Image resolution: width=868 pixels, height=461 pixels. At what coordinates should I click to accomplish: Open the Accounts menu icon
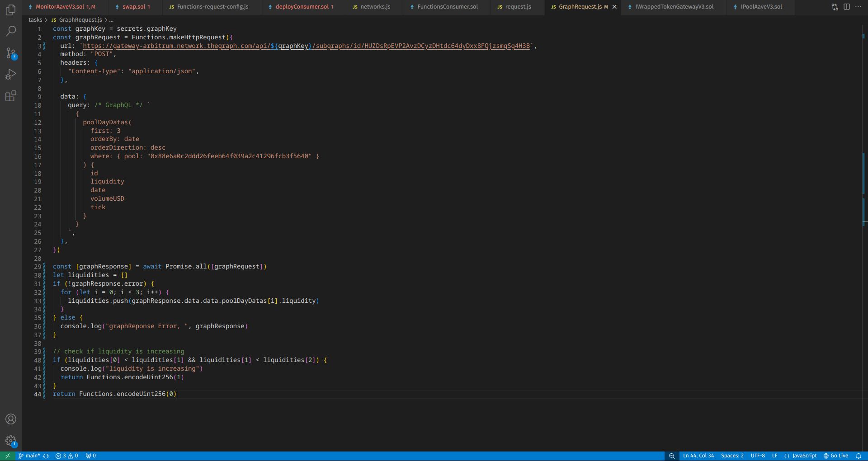click(10, 419)
